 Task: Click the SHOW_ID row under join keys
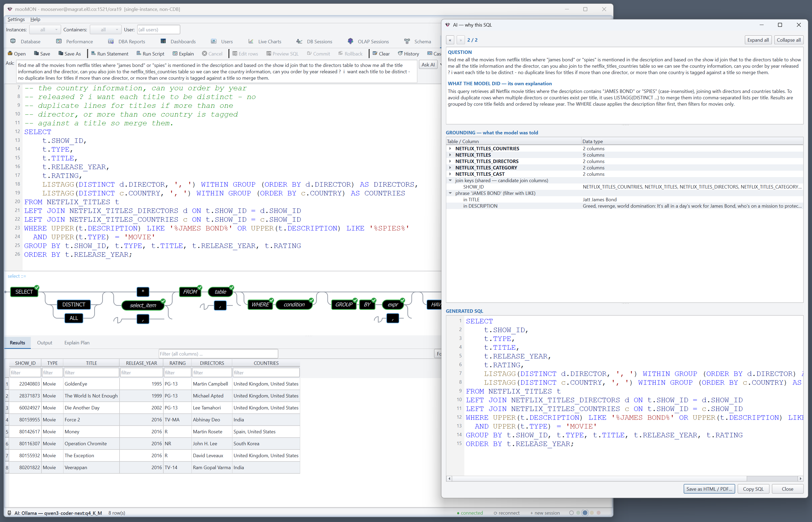(624, 187)
